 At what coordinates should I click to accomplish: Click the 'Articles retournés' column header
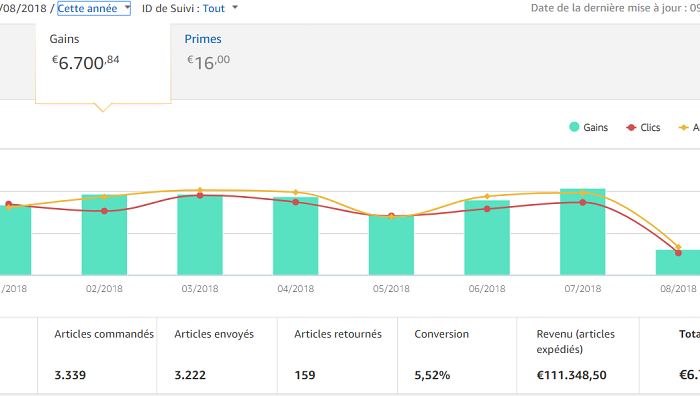pos(338,334)
